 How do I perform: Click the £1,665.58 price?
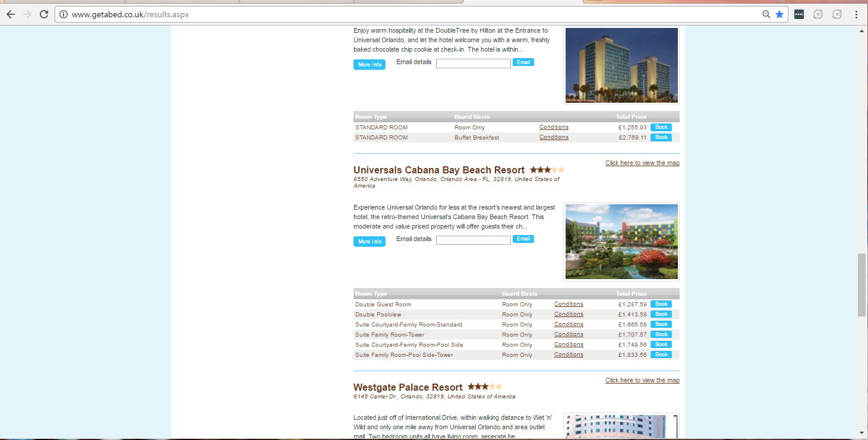point(632,325)
